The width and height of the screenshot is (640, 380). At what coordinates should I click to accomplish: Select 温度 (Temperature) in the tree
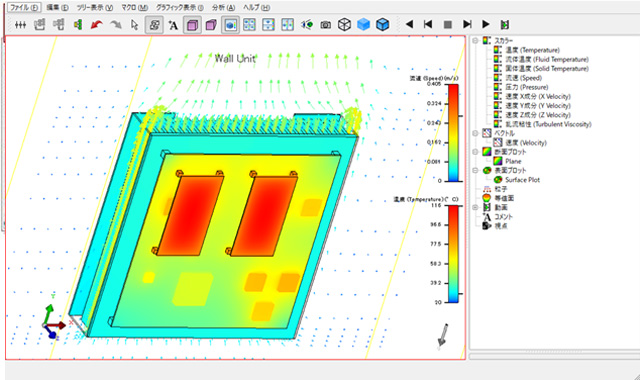click(x=532, y=50)
